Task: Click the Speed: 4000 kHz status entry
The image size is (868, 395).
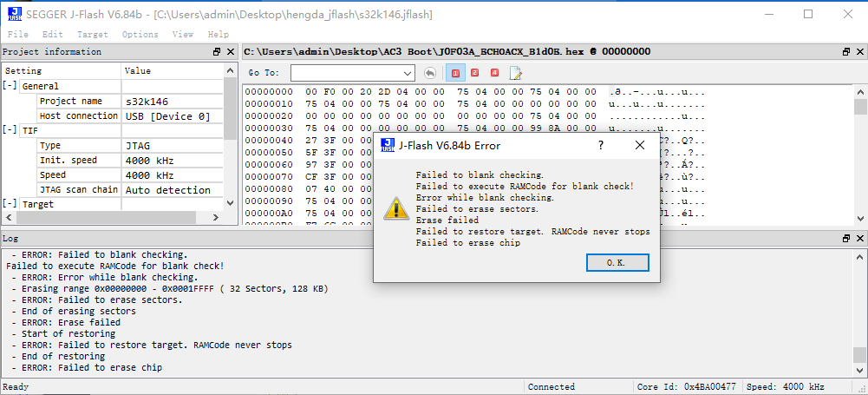Action: tap(786, 386)
